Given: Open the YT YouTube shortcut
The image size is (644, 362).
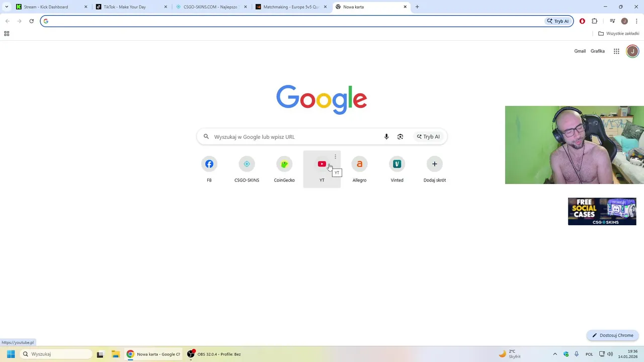Looking at the screenshot, I should point(322,169).
